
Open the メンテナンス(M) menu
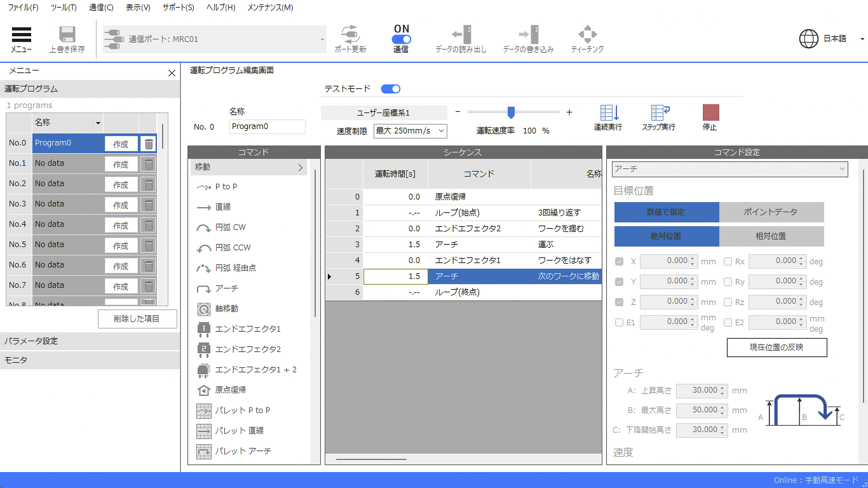click(270, 7)
